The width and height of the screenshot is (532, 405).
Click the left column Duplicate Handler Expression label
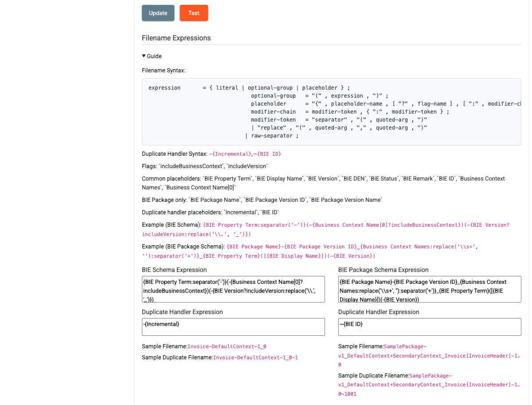[x=182, y=312]
